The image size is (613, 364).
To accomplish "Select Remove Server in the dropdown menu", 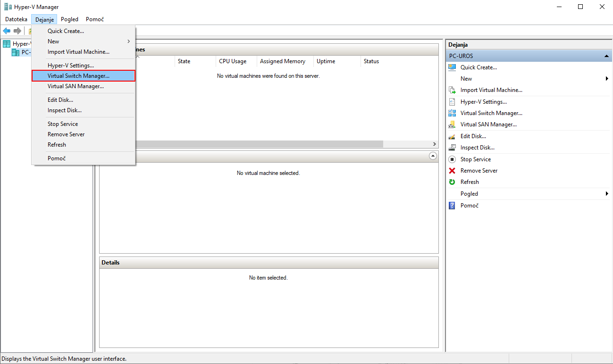I will [84, 134].
